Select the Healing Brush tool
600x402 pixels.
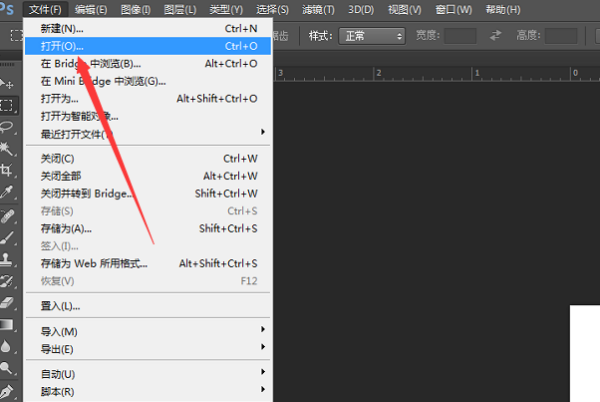[x=7, y=216]
